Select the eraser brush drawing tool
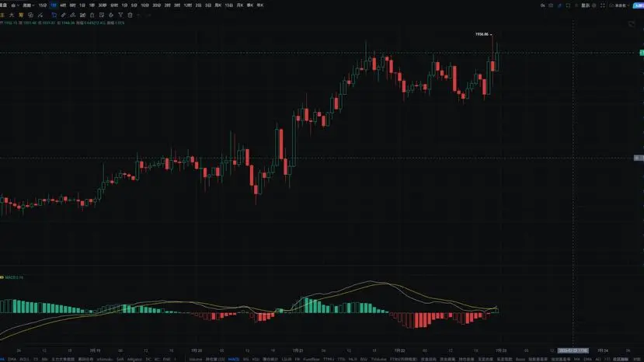This screenshot has width=644, height=362. click(73, 15)
